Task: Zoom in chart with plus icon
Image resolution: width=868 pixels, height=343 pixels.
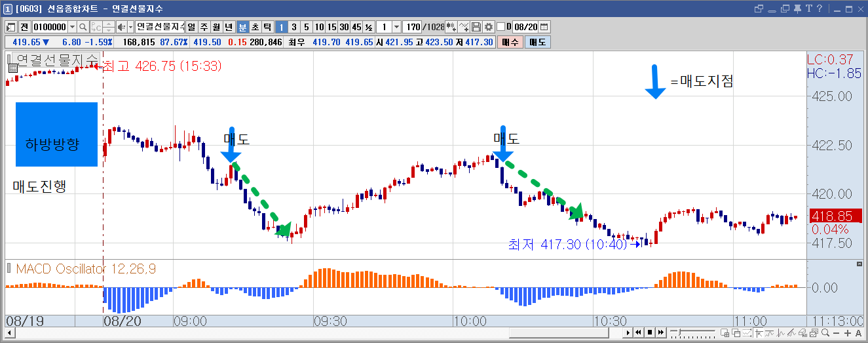Action: click(x=848, y=333)
